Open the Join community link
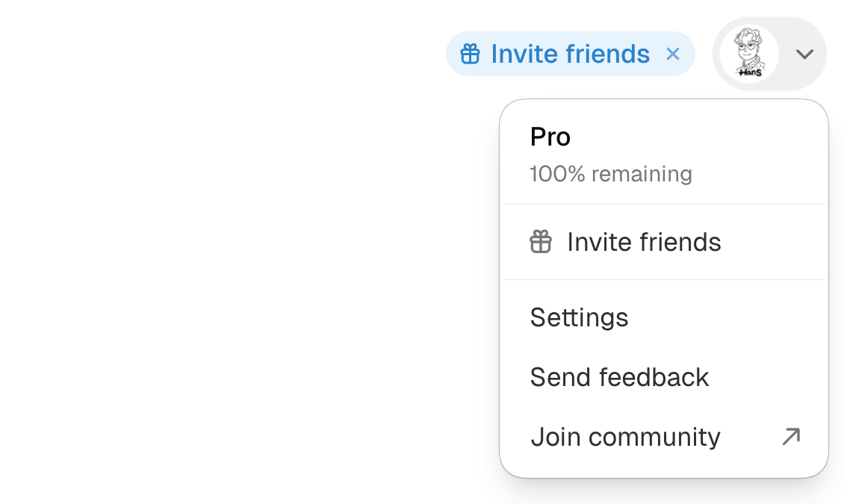Viewport: 844px width, 504px height. pos(664,437)
